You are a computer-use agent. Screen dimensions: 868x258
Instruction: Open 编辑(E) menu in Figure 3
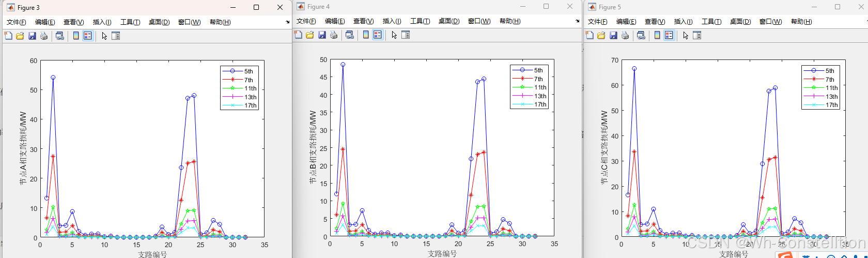coord(45,22)
